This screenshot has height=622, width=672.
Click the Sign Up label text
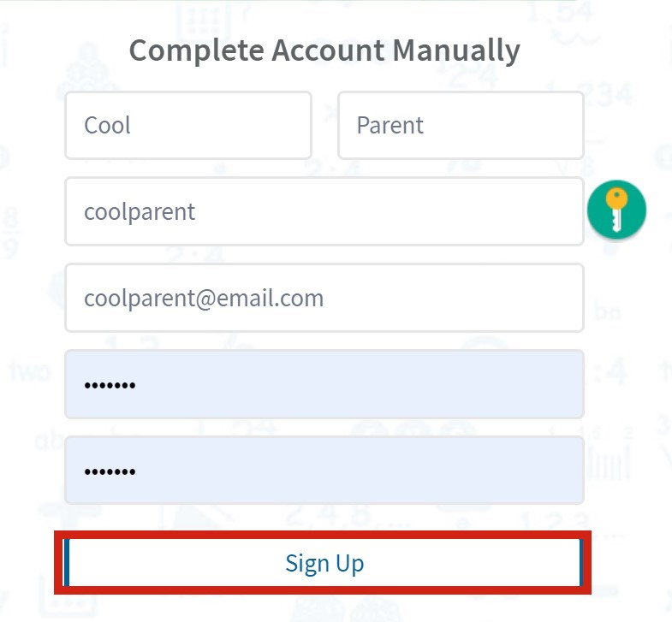tap(324, 563)
